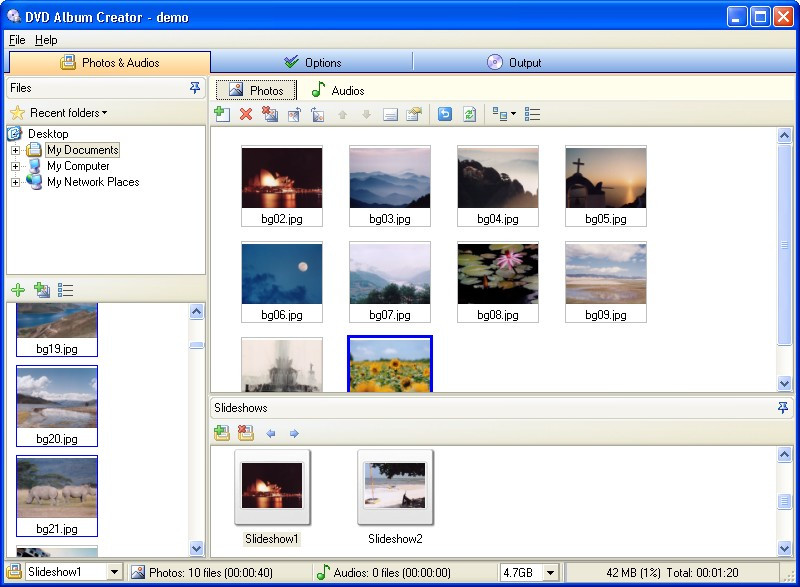The height and width of the screenshot is (587, 800).
Task: Select the bg08.jpg water lily thumbnail
Action: pos(497,282)
